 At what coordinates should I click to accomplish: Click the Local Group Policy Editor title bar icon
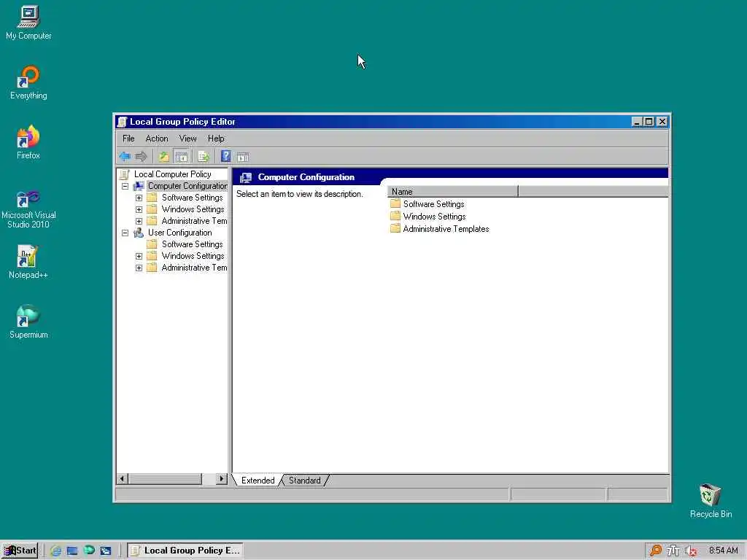pyautogui.click(x=122, y=122)
